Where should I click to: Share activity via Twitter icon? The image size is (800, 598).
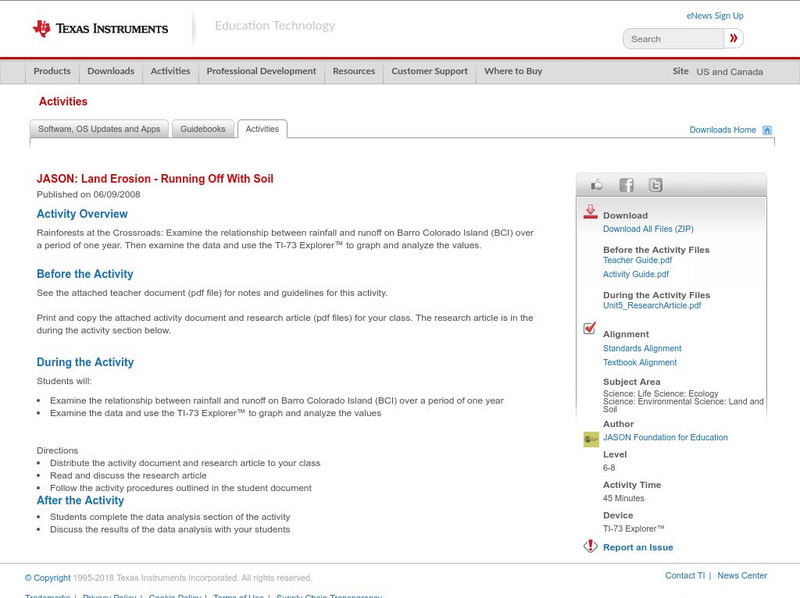pos(655,185)
